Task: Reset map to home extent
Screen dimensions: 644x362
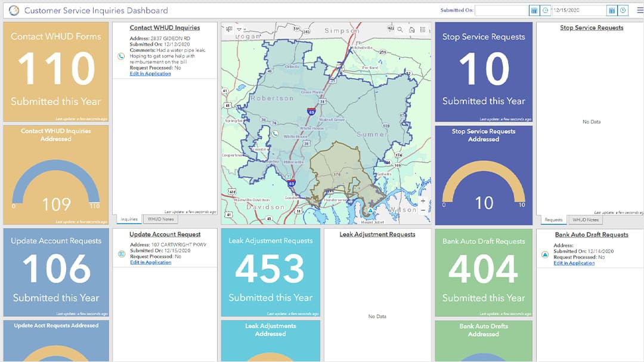Action: (411, 30)
